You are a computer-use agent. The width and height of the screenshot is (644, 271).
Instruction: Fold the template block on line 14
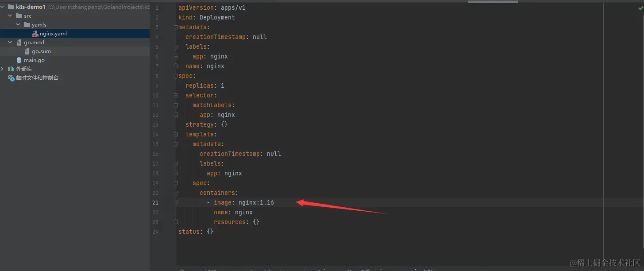pyautogui.click(x=176, y=135)
